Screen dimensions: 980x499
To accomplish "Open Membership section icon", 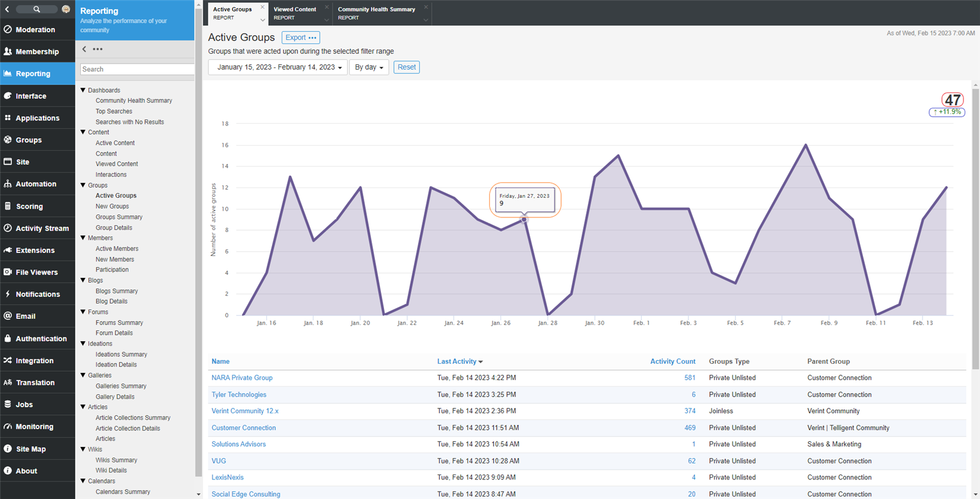I will click(x=8, y=51).
